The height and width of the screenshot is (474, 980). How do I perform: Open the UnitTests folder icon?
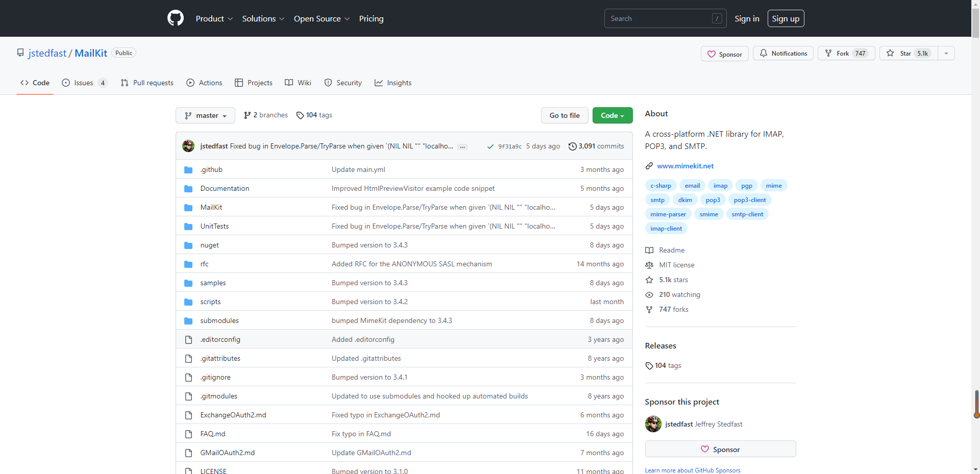coord(188,227)
